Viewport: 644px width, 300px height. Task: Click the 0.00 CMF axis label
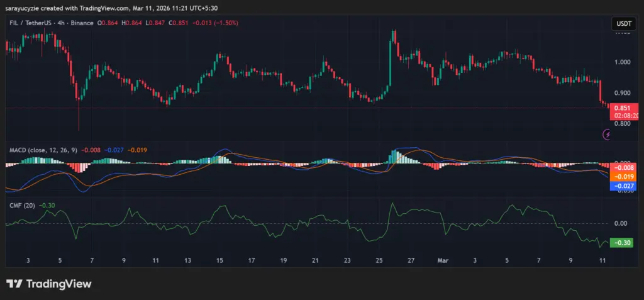(621, 223)
